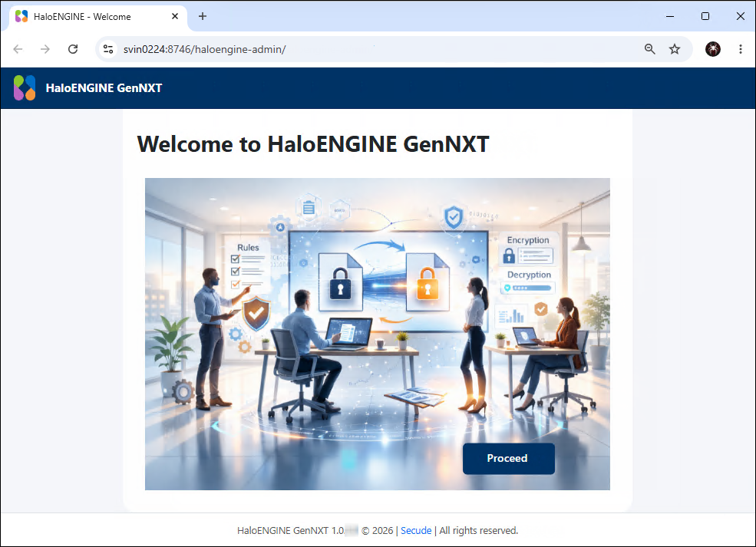Click the All rights reserved footer text
Screen dimensions: 756x547
coord(479,531)
